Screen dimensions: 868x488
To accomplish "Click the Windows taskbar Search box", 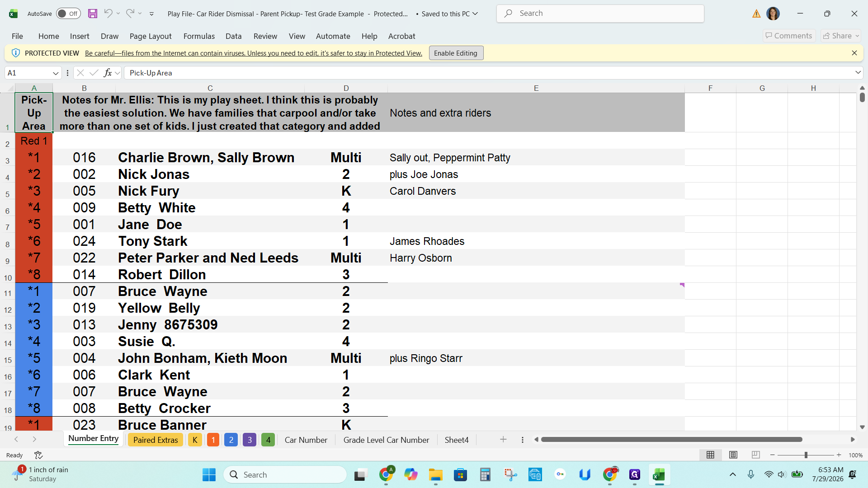I will point(285,474).
